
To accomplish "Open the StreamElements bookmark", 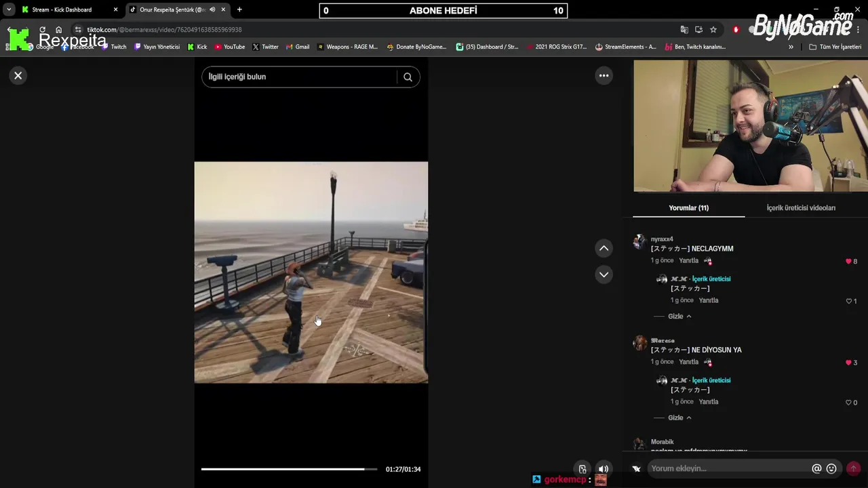I will click(x=625, y=47).
